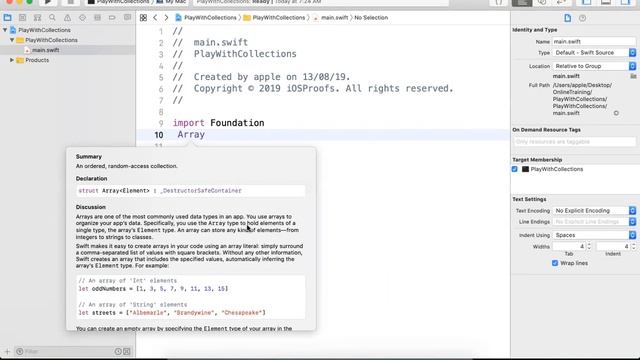This screenshot has width=640, height=360.
Task: Expand the Products folder triangle
Action: coord(12,60)
